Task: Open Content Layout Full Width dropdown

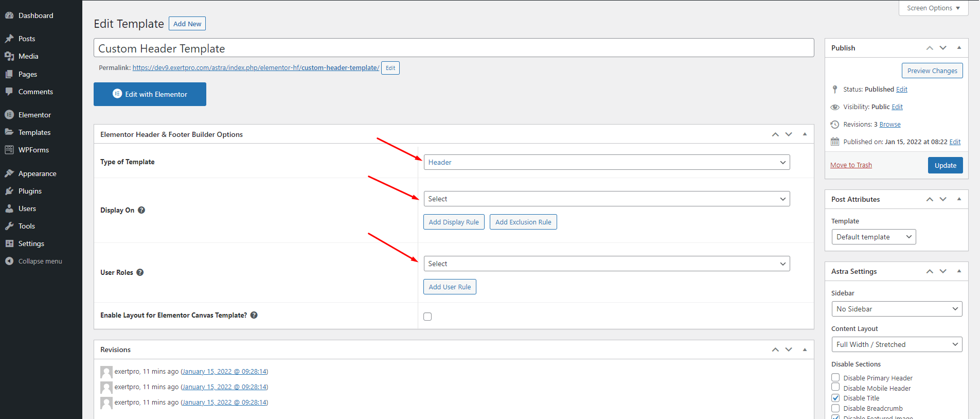Action: coord(897,344)
